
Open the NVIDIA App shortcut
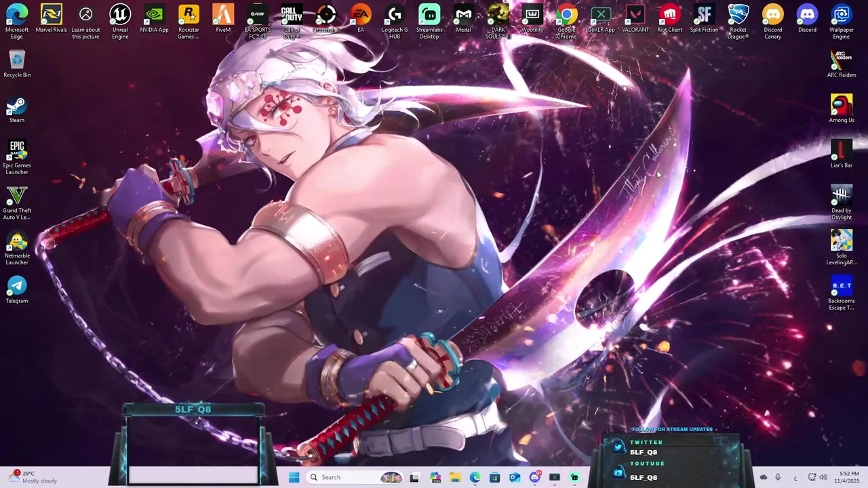click(x=155, y=18)
